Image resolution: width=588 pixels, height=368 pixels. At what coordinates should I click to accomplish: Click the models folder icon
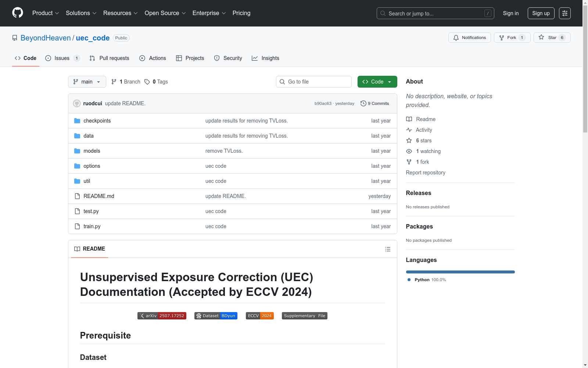[x=77, y=151]
